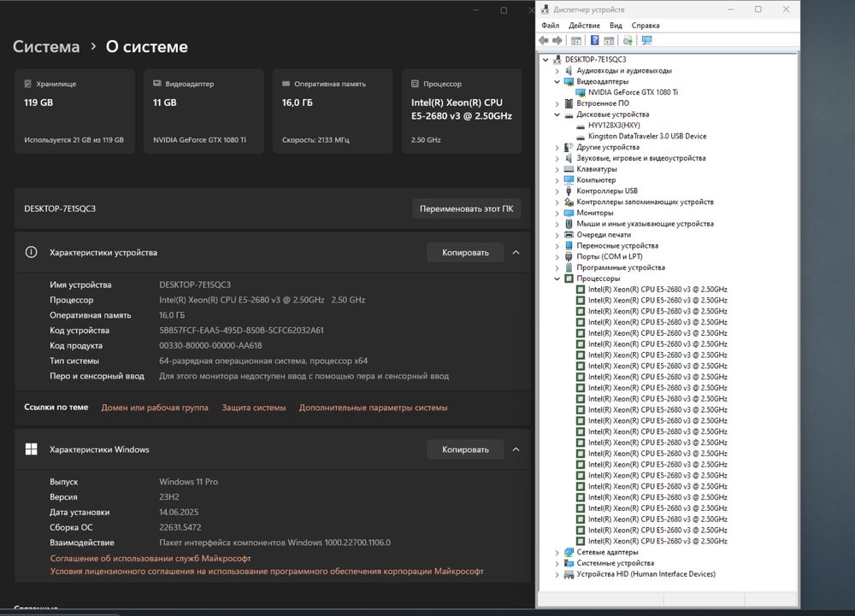
Task: Click the icon beside Другие устройства
Action: point(569,147)
